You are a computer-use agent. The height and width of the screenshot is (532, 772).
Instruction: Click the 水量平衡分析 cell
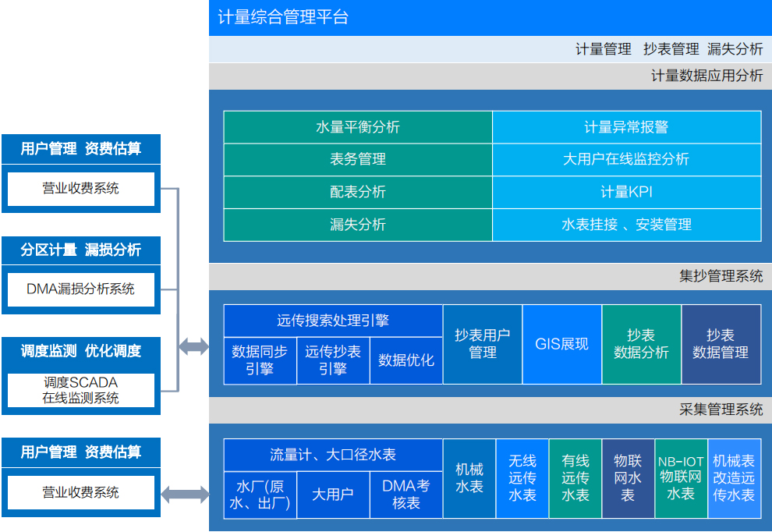[358, 127]
